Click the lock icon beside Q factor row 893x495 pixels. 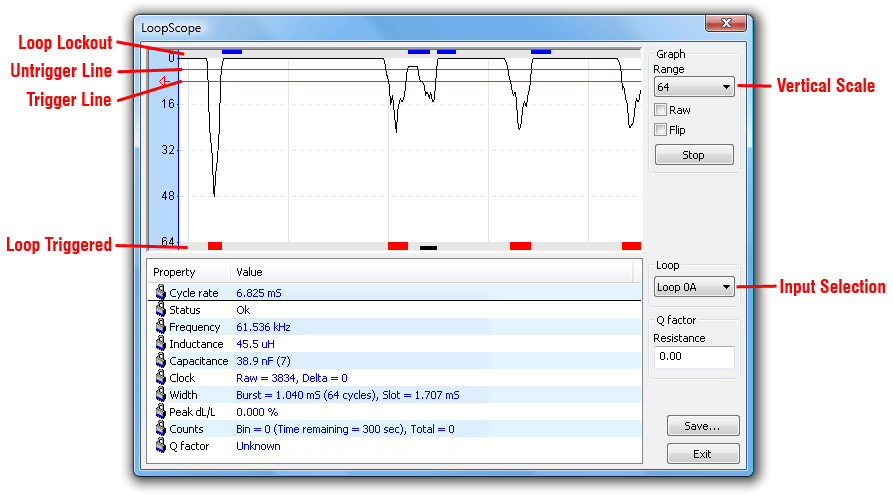point(161,446)
